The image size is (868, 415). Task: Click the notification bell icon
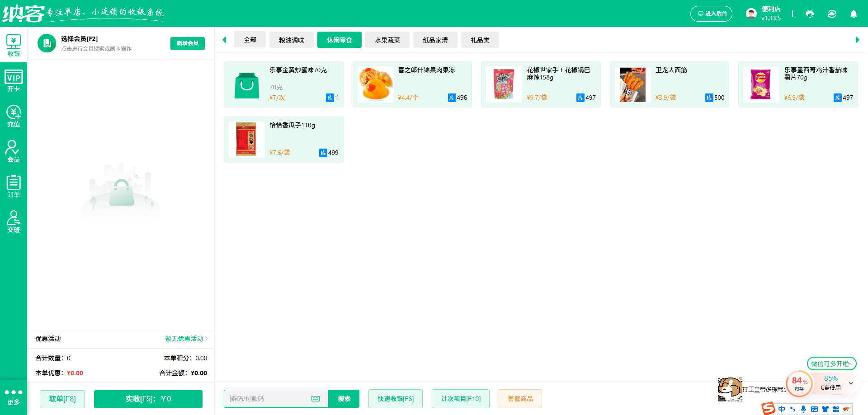pos(854,14)
